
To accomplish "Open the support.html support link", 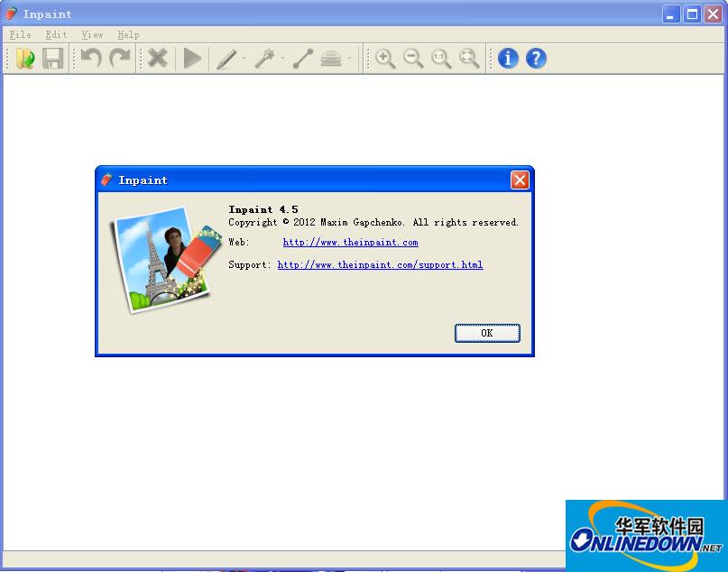I will (x=381, y=264).
